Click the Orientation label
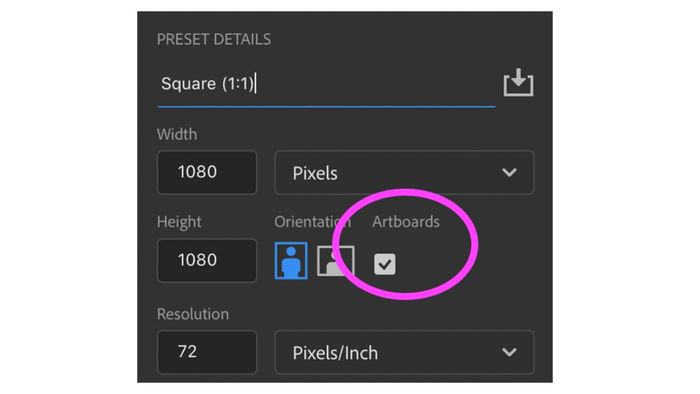 click(x=312, y=222)
